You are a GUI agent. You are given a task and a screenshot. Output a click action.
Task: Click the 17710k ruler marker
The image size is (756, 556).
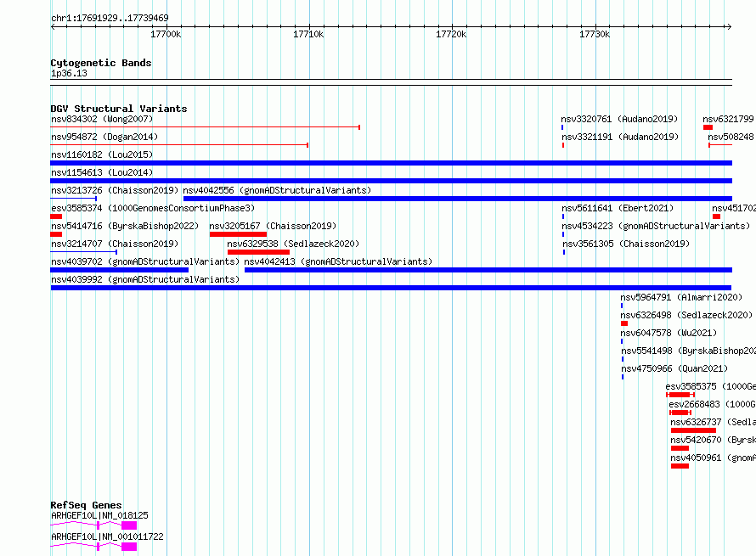coord(308,34)
